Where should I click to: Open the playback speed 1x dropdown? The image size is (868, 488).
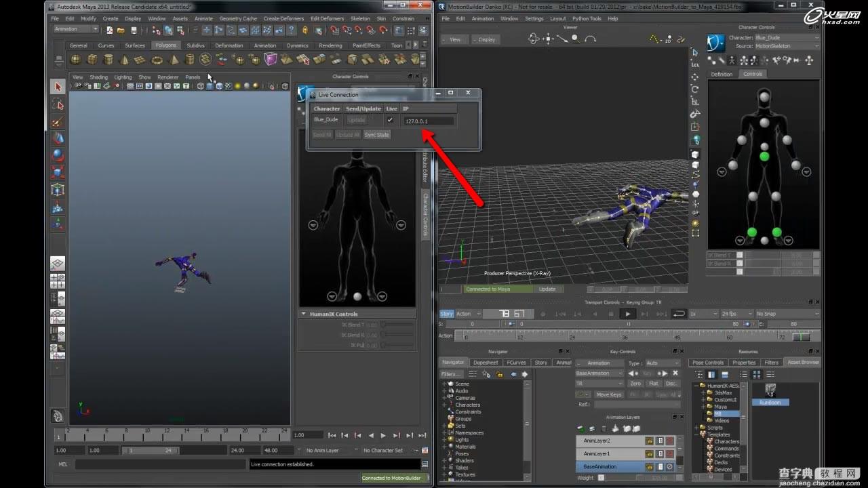(x=703, y=314)
